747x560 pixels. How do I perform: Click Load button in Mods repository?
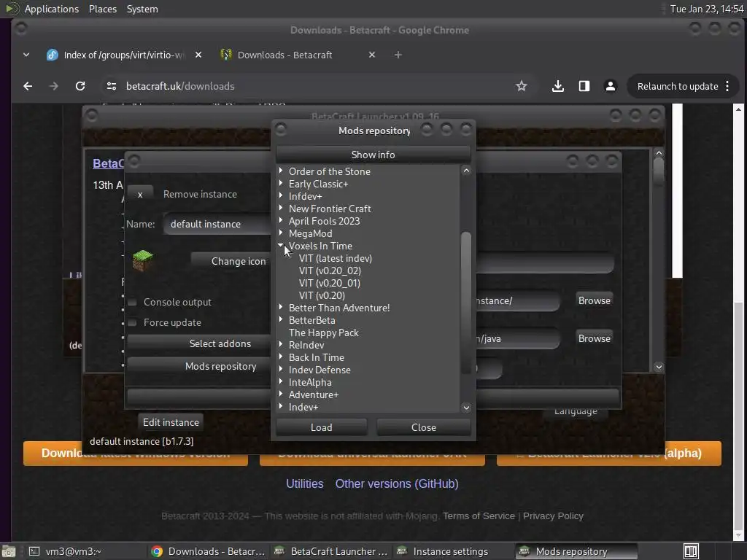[322, 427]
